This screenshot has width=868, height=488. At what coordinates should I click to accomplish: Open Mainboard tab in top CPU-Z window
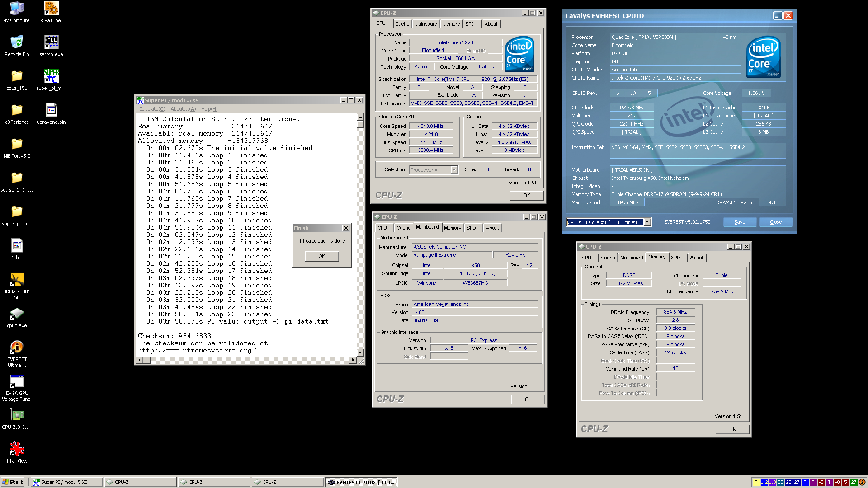426,24
